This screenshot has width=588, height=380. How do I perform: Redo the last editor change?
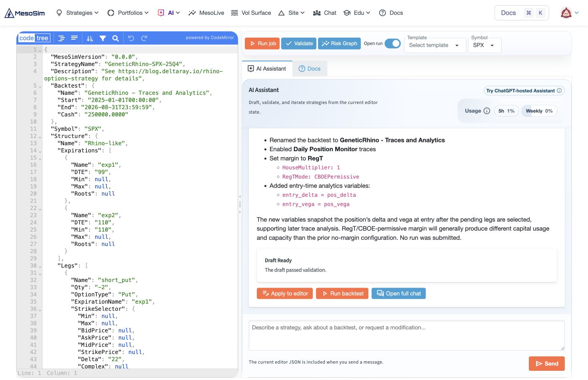pos(144,38)
